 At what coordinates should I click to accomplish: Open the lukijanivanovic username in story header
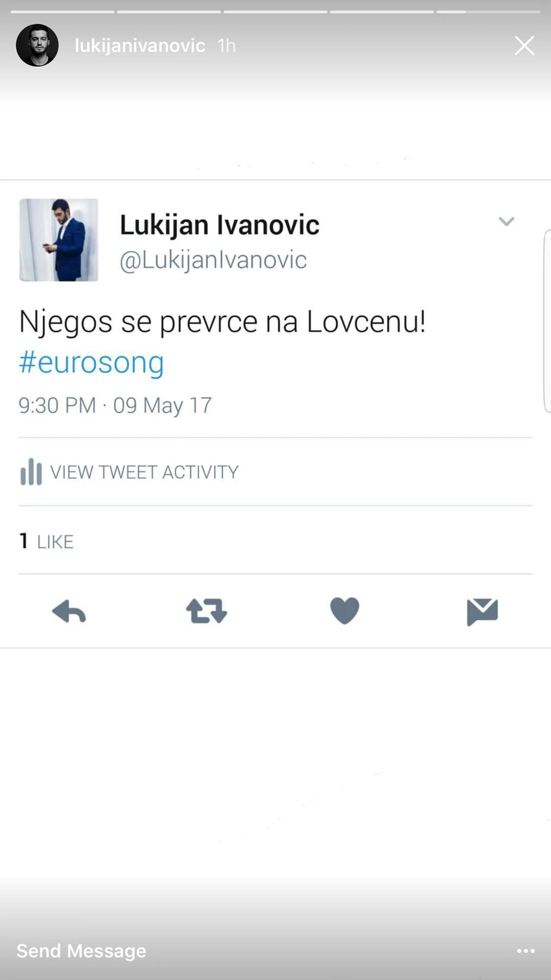tap(140, 45)
